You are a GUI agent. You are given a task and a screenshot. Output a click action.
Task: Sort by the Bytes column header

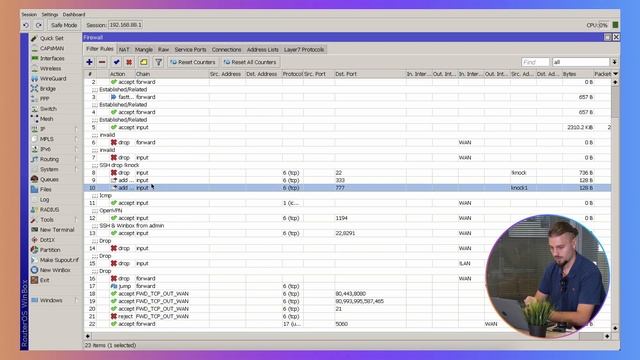tap(578, 74)
